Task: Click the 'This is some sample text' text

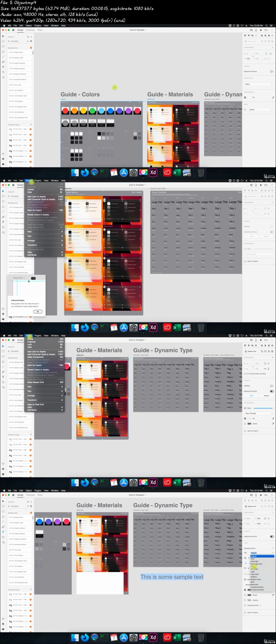Action: pos(172,577)
